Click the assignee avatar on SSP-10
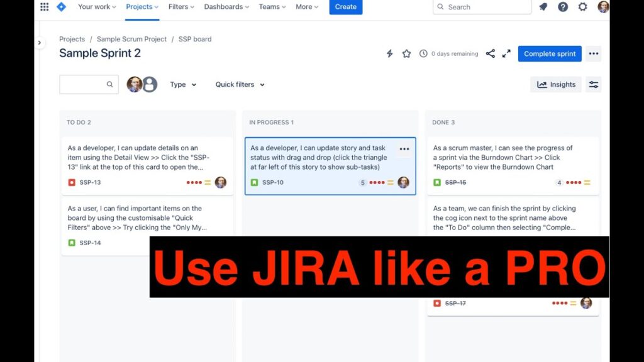 click(403, 182)
